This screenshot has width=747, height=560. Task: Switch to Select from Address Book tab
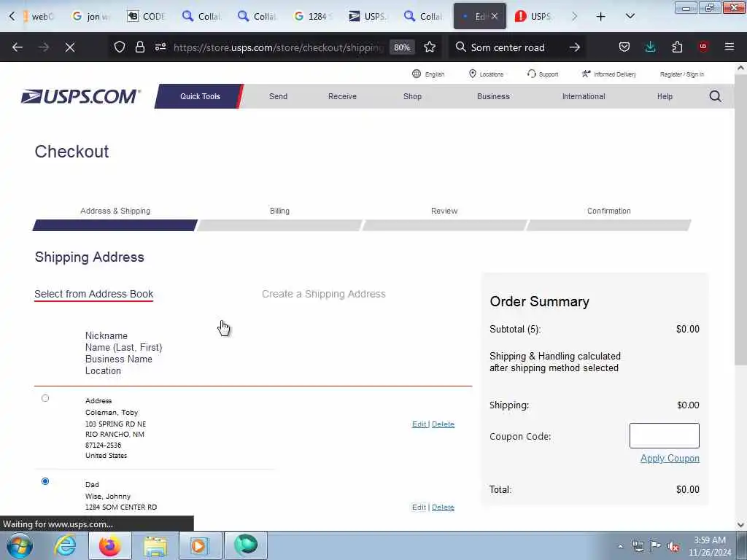coord(94,294)
